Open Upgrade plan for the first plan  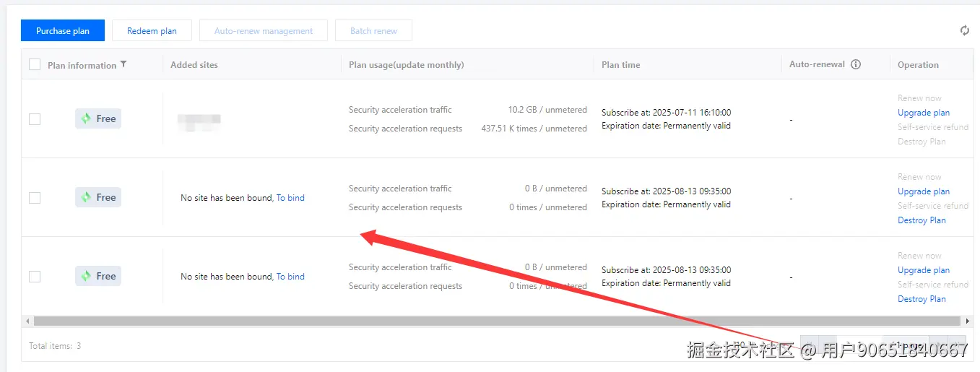(923, 113)
